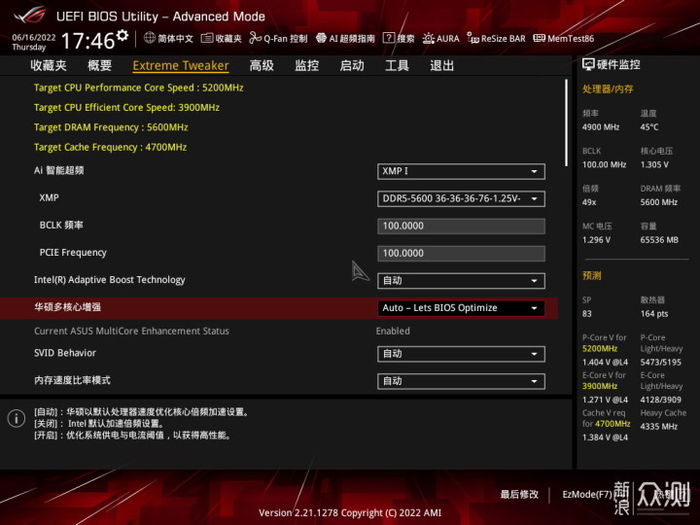This screenshot has height=525, width=700.
Task: Click the info icon in help panel
Action: [x=17, y=418]
